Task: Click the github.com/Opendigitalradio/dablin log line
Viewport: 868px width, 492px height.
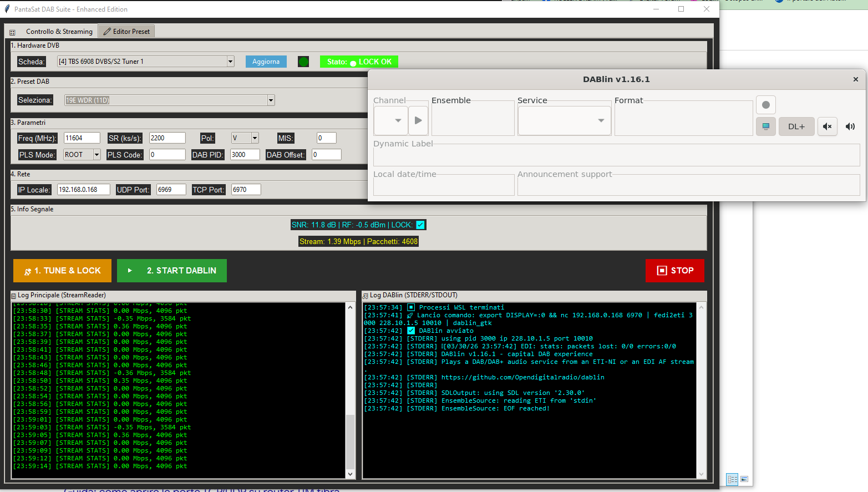Action: 484,377
